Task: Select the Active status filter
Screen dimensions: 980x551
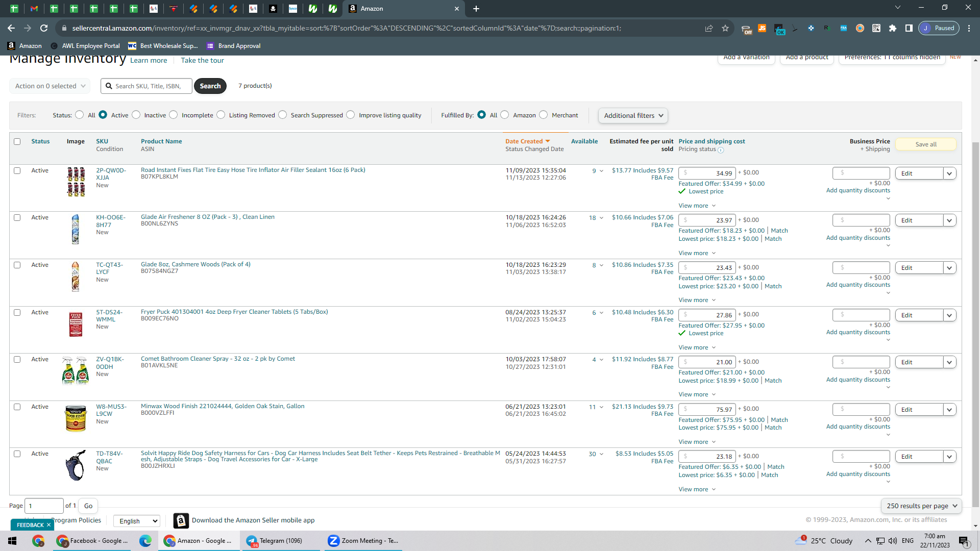Action: (x=103, y=115)
